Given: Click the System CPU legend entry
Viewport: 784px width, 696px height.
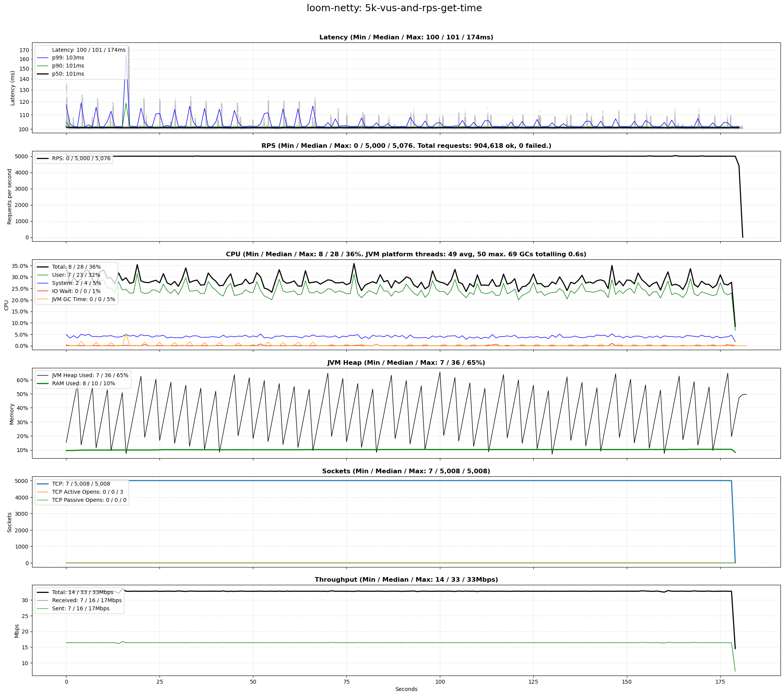Looking at the screenshot, I should (76, 283).
